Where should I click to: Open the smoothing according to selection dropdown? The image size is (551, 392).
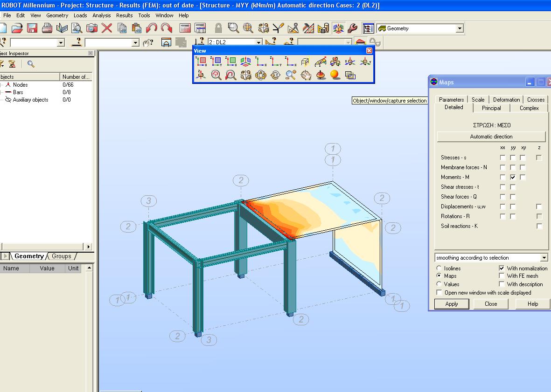tap(544, 258)
